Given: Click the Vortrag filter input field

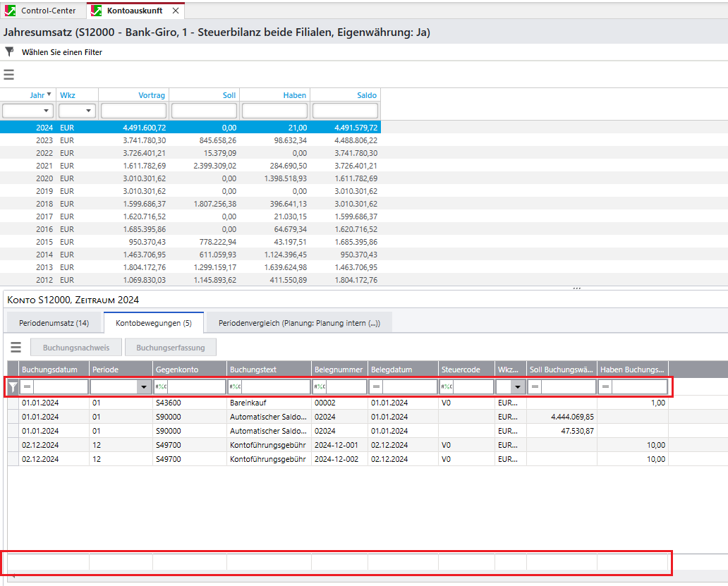Looking at the screenshot, I should [x=133, y=111].
